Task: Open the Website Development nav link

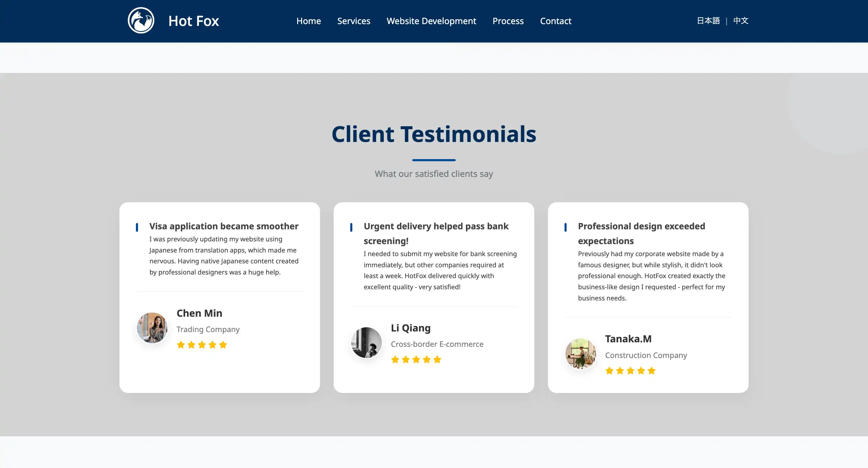Action: tap(431, 21)
